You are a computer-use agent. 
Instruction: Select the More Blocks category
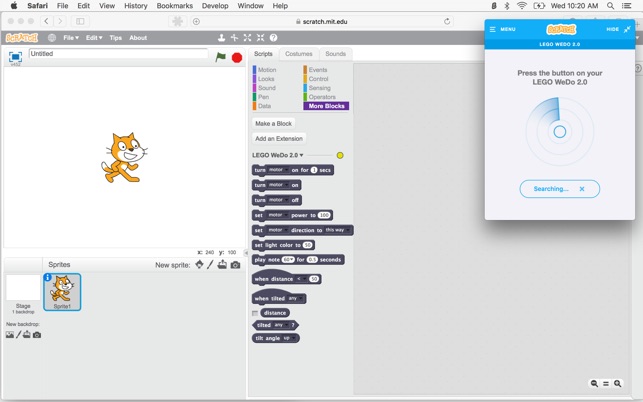click(326, 106)
